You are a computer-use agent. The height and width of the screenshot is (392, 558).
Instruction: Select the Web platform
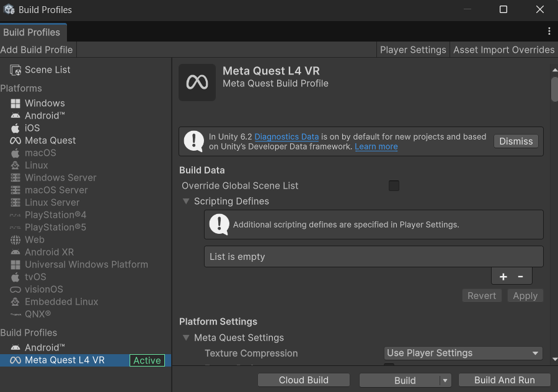click(x=35, y=239)
